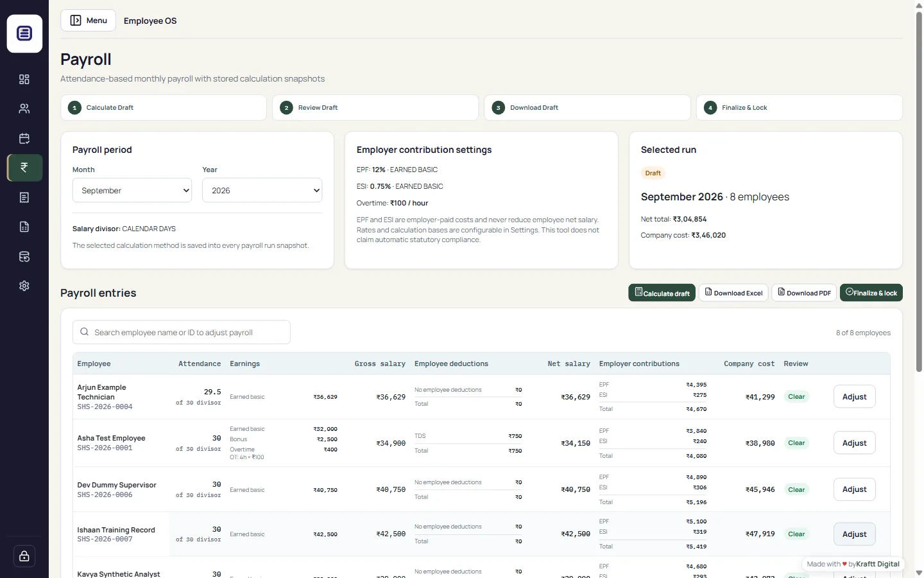Click step 3 Download Draft
Screen dimensions: 924x578
click(x=587, y=108)
